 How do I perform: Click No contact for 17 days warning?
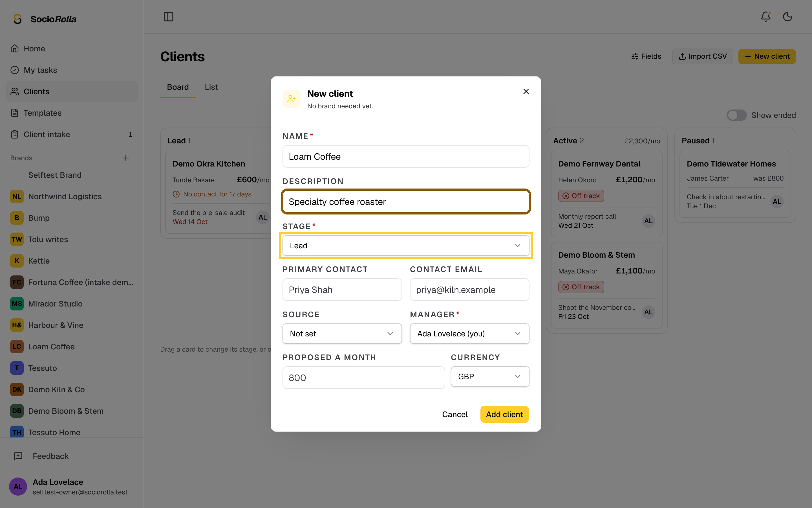[x=212, y=194]
